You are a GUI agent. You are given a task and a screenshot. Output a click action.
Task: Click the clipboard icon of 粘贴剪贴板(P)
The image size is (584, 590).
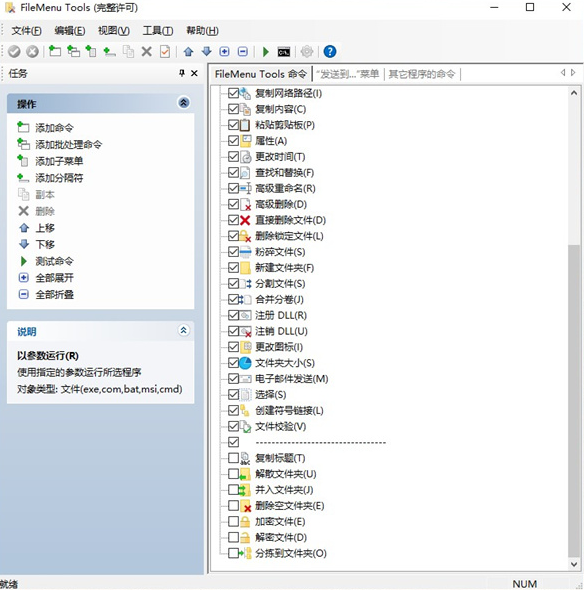tap(245, 125)
